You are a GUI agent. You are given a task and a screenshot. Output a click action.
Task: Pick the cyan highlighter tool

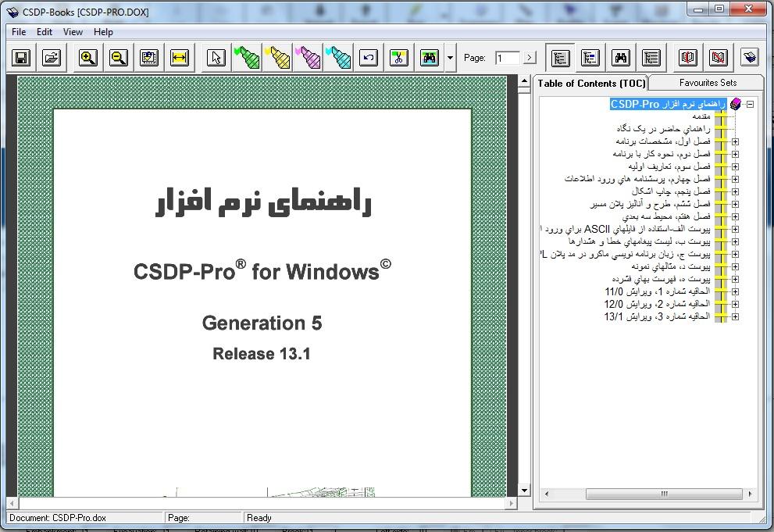pyautogui.click(x=339, y=59)
